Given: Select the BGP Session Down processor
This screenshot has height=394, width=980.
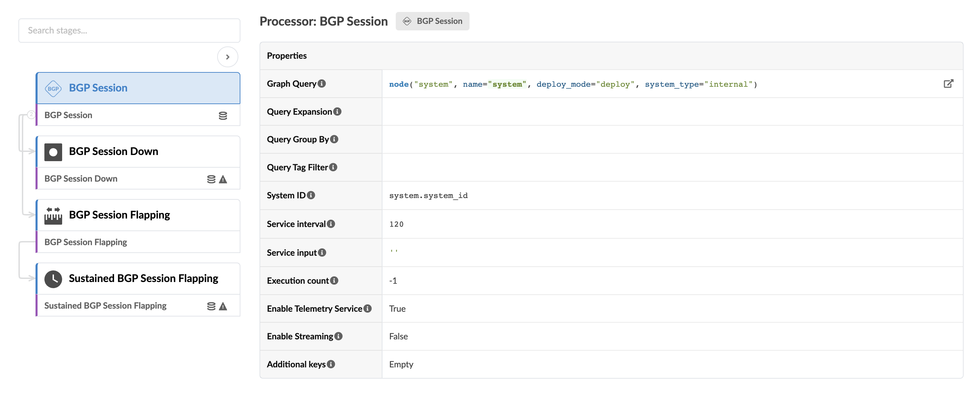Looking at the screenshot, I should [138, 152].
